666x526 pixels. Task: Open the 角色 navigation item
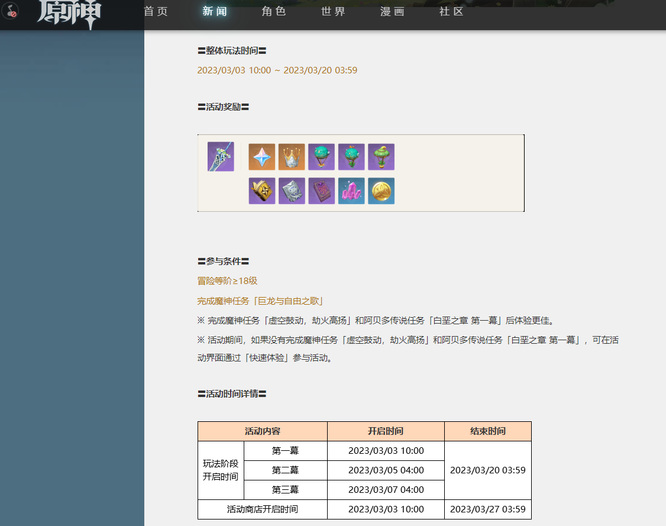pyautogui.click(x=274, y=11)
